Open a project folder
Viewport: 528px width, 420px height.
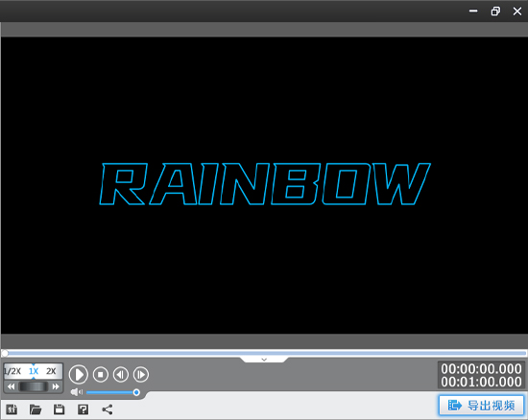point(36,409)
